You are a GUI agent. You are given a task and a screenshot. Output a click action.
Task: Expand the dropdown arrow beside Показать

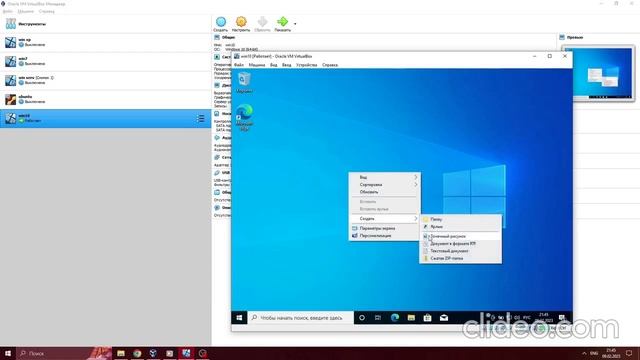[295, 24]
